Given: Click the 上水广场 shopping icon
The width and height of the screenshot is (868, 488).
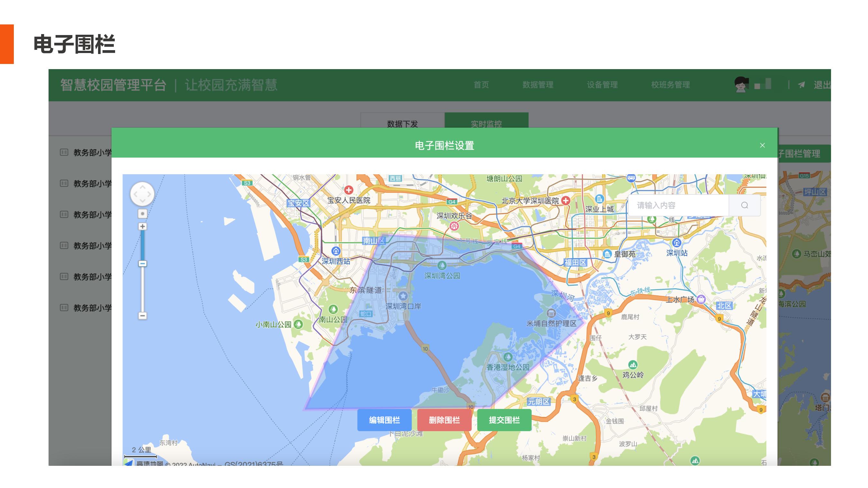Looking at the screenshot, I should [701, 299].
